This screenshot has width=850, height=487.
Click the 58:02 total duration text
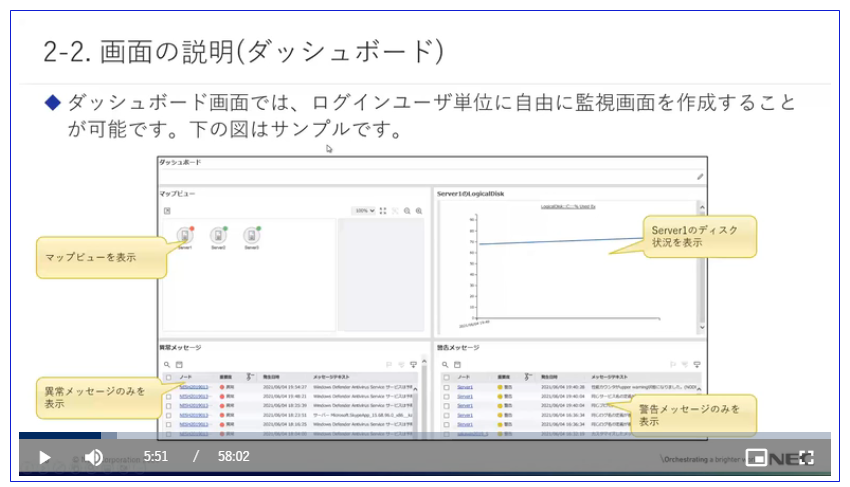pos(234,457)
